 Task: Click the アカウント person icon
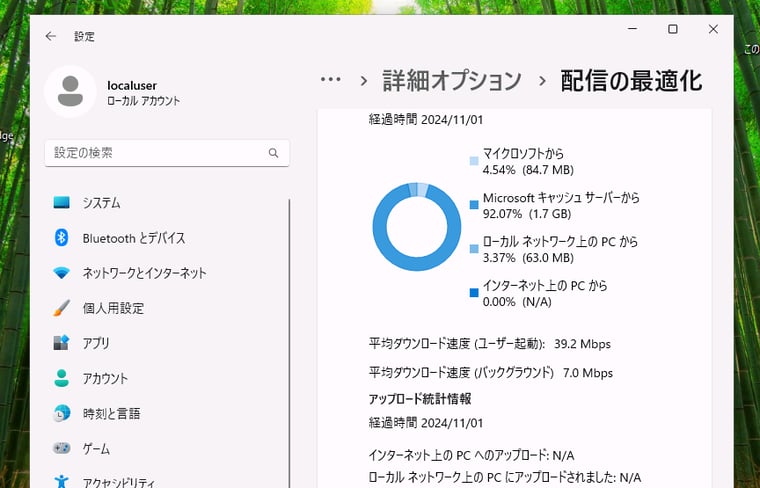click(62, 378)
